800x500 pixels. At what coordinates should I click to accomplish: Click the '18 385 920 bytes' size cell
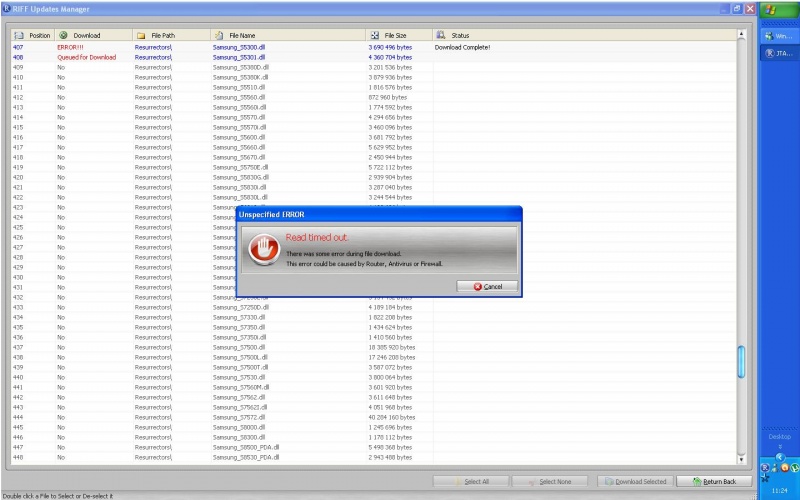(x=392, y=347)
